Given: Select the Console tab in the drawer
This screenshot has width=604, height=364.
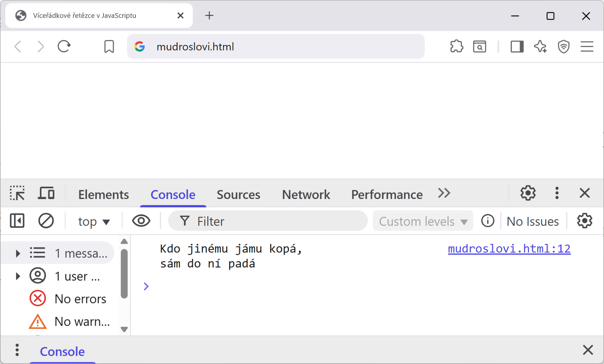Looking at the screenshot, I should 62,351.
